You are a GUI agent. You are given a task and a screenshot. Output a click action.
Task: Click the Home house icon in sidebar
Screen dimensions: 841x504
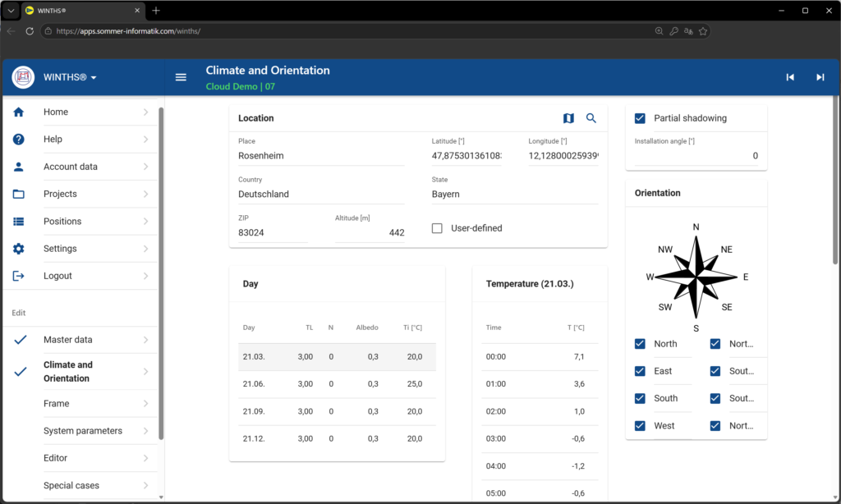[19, 112]
